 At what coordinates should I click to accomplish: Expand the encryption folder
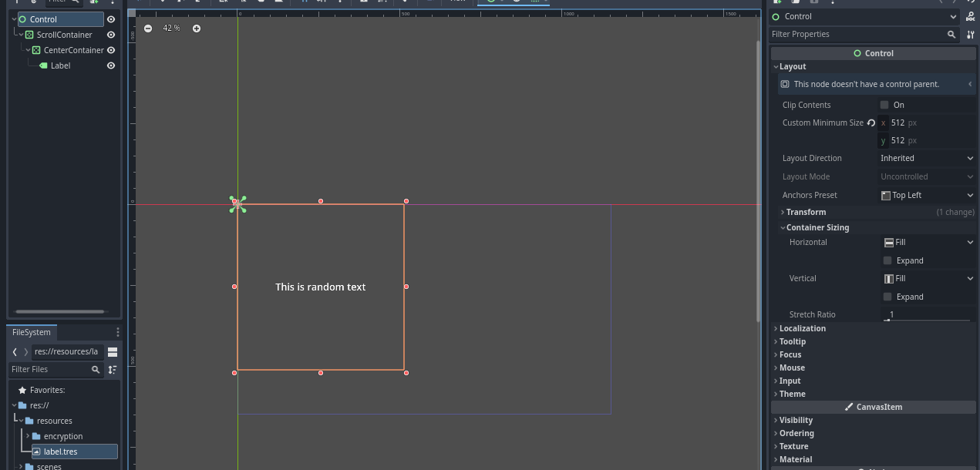(x=28, y=436)
